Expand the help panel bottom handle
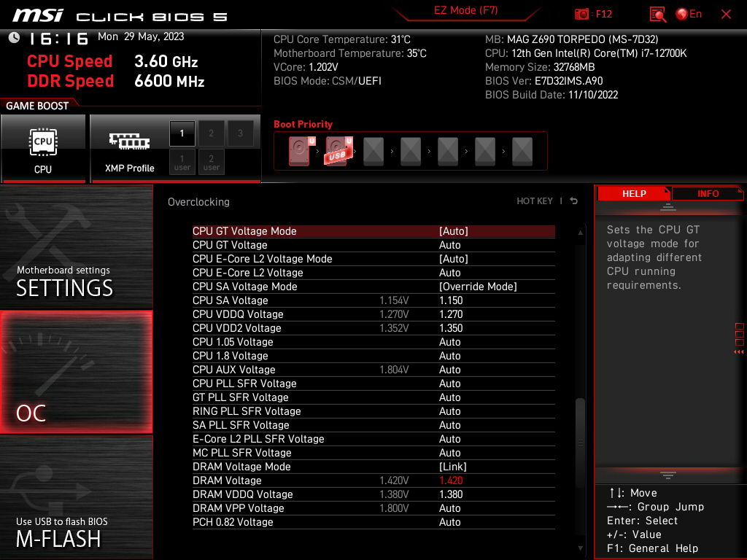 point(668,475)
